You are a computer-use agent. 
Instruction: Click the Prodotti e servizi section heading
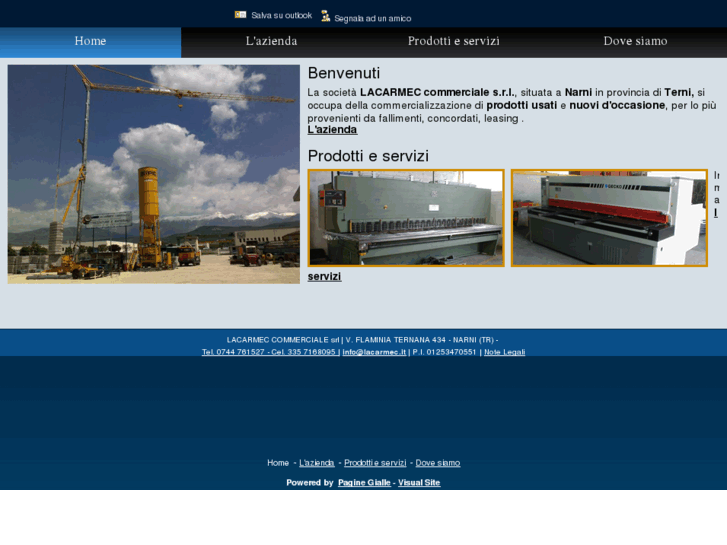tap(368, 156)
